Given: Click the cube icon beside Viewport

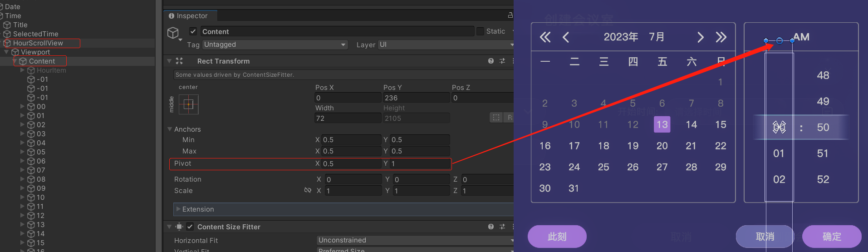Looking at the screenshot, I should pyautogui.click(x=15, y=52).
